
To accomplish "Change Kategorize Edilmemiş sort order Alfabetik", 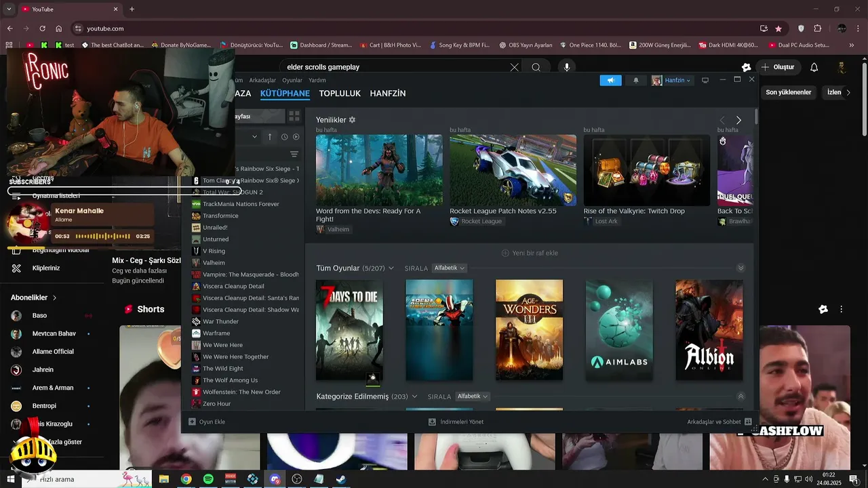I will [x=473, y=396].
